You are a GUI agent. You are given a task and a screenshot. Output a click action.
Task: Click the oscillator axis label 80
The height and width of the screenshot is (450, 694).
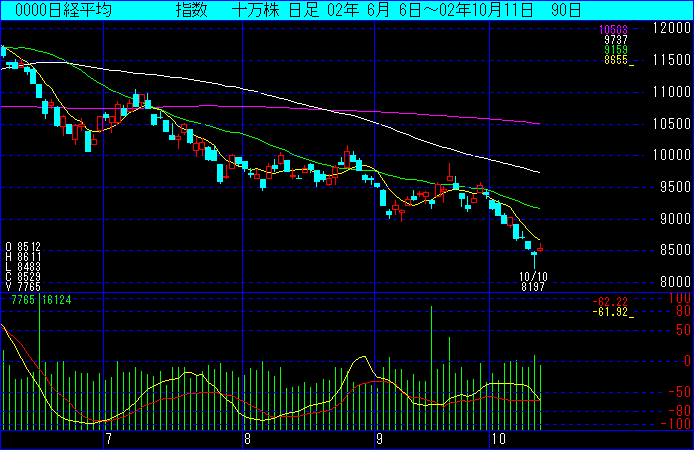[683, 311]
